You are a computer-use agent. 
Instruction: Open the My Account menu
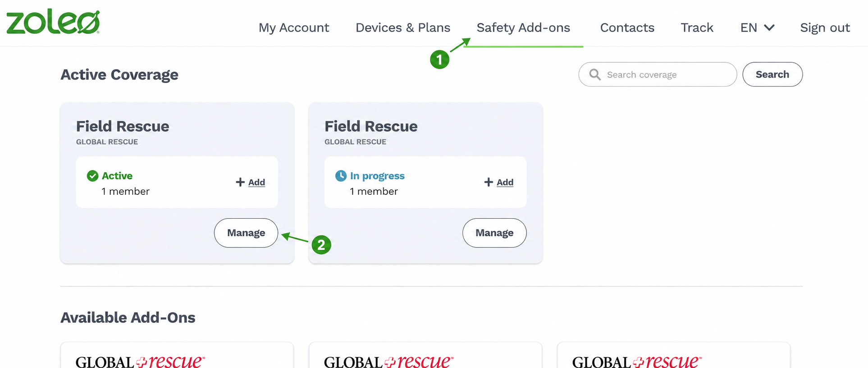coord(294,28)
